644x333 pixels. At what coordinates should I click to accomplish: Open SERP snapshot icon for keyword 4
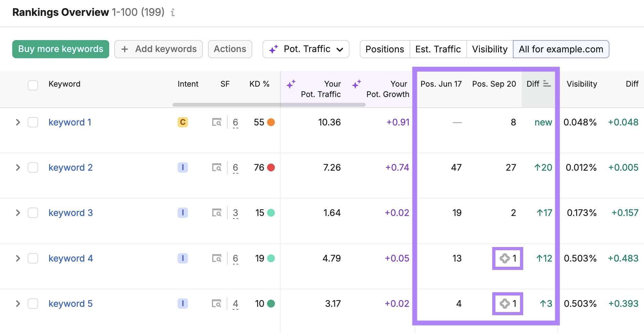coord(217,258)
